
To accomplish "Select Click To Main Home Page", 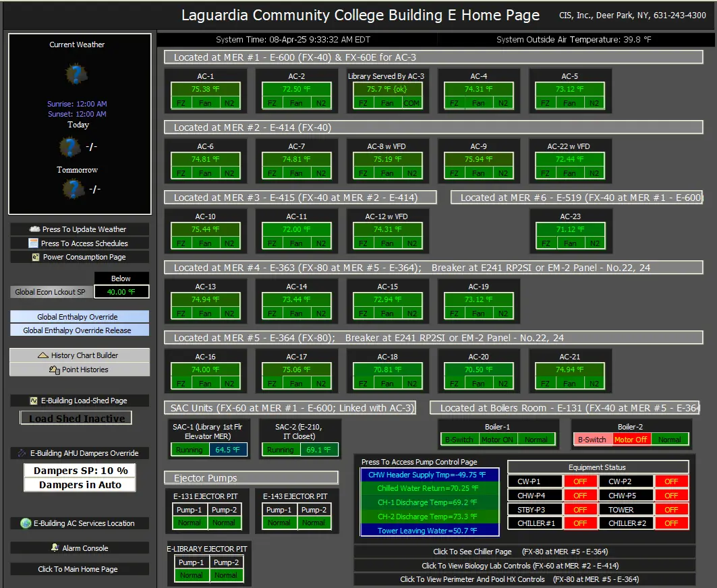I will (x=80, y=568).
